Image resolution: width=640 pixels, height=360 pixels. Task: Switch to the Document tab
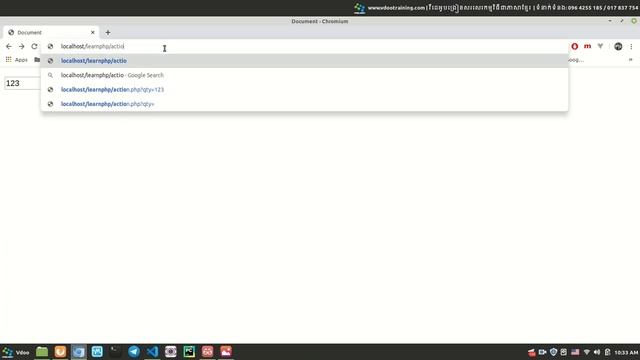(51, 32)
